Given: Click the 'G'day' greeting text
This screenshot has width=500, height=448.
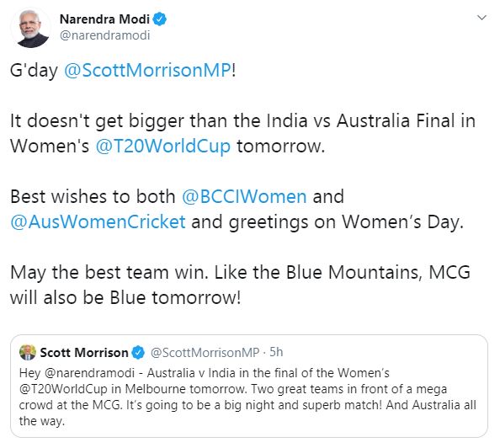Looking at the screenshot, I should (34, 70).
